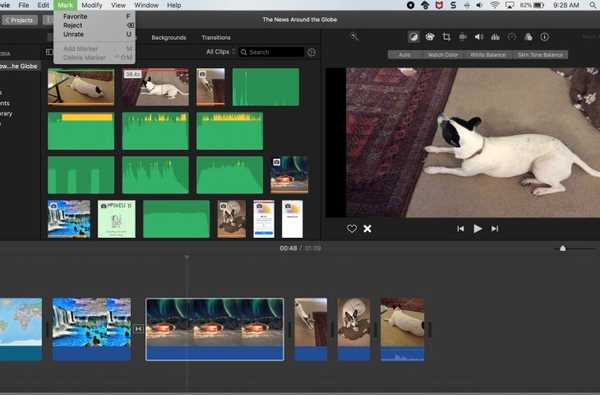Image resolution: width=600 pixels, height=395 pixels.
Task: Skip to previous clip in viewer
Action: pos(460,229)
